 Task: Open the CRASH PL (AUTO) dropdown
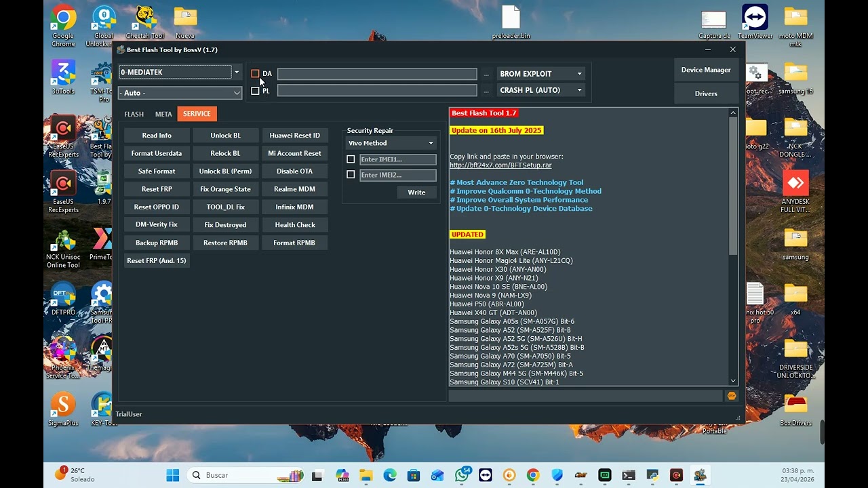[540, 90]
